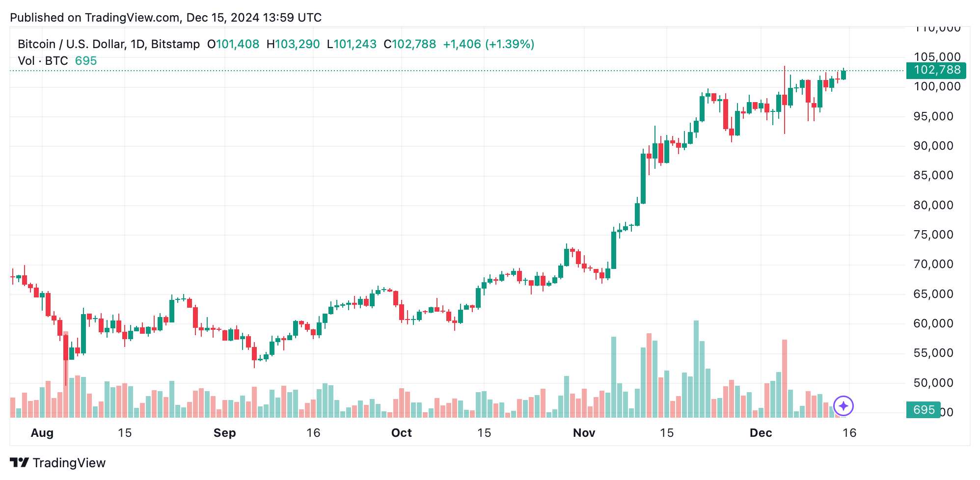Select the Oct label on the time axis
Image resolution: width=980 pixels, height=480 pixels.
[402, 433]
